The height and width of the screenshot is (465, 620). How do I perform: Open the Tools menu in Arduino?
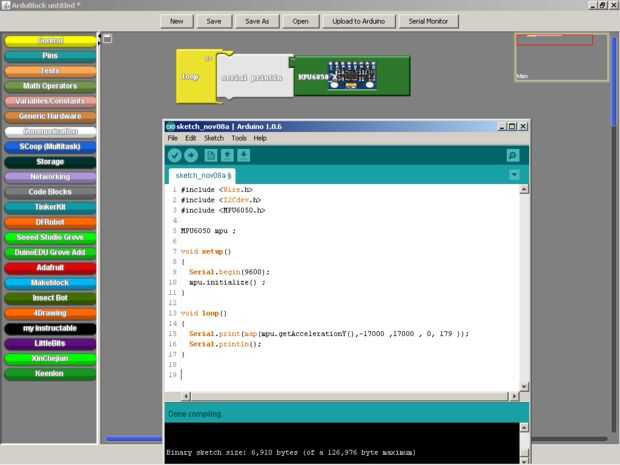(x=239, y=138)
